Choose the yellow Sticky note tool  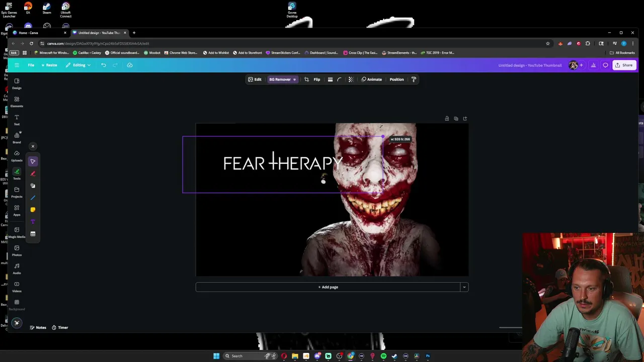click(x=33, y=210)
